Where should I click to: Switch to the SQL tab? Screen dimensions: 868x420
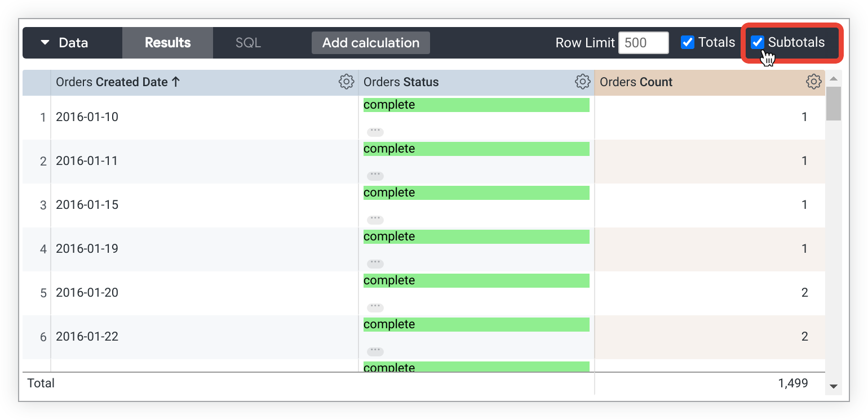coord(248,43)
